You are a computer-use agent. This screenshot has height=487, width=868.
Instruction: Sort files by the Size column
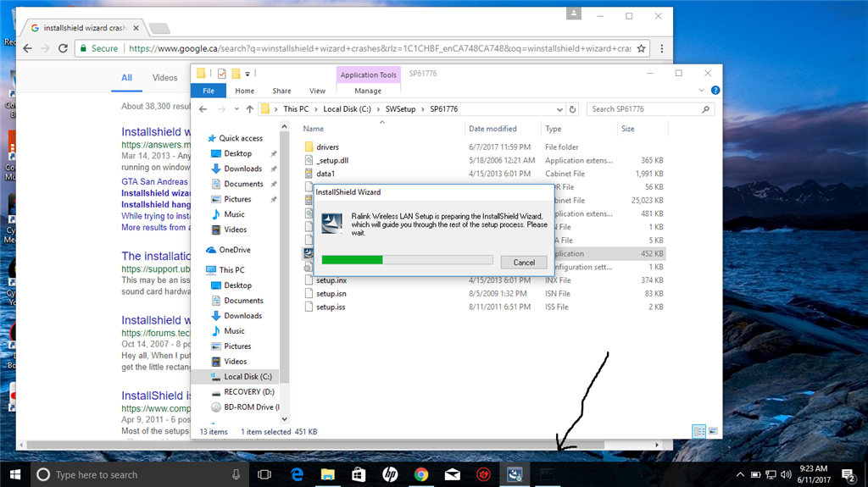coord(628,129)
